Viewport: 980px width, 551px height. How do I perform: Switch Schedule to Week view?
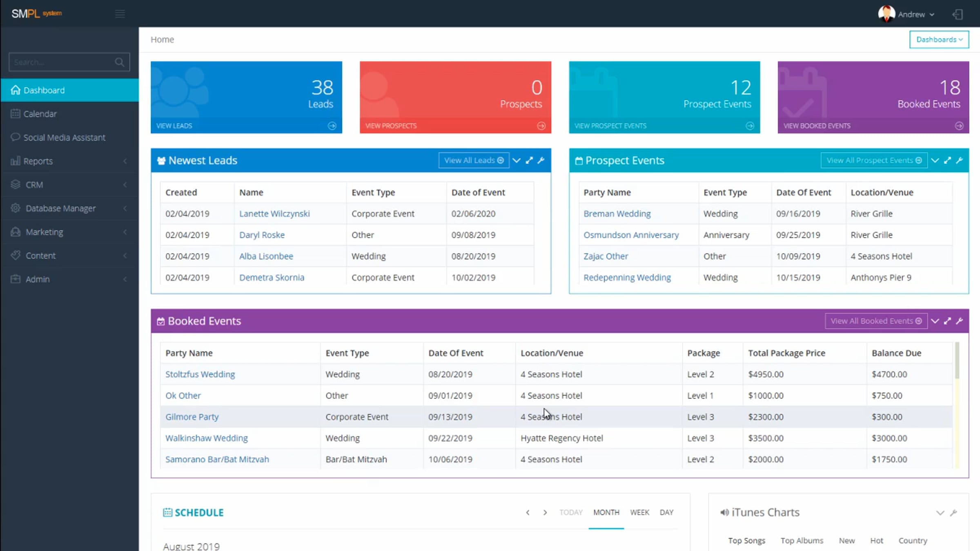(x=639, y=513)
